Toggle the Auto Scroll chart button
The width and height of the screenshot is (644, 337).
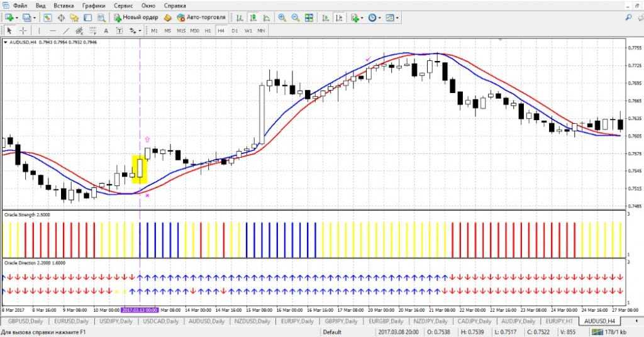pyautogui.click(x=325, y=18)
